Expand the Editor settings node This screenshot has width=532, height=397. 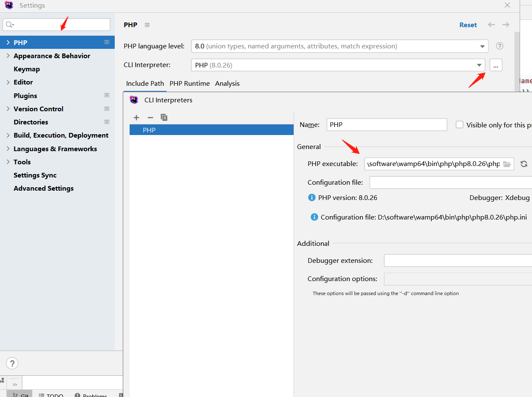pos(8,82)
